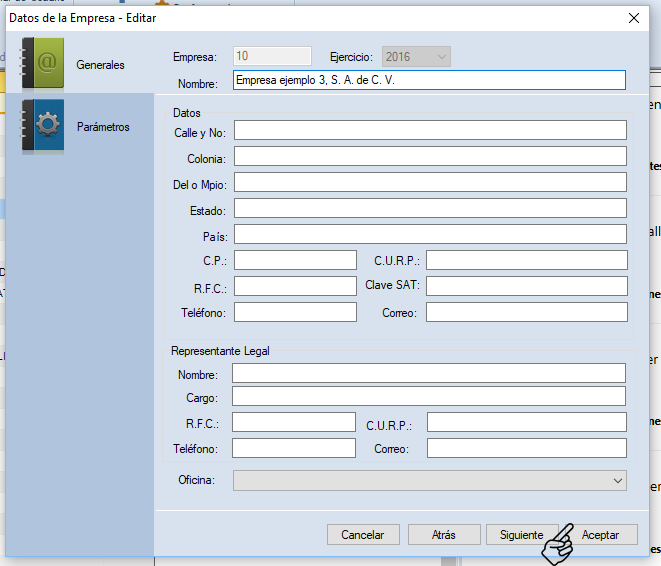
Task: Click the Calle y No input field
Action: pos(430,130)
